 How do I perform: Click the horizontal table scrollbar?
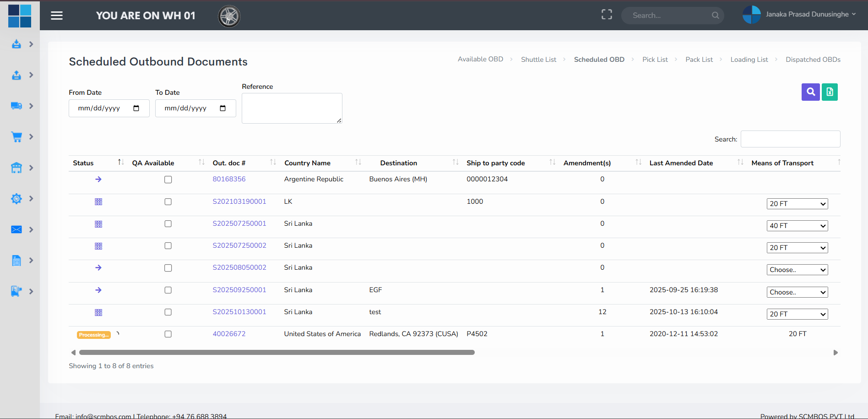click(x=277, y=353)
